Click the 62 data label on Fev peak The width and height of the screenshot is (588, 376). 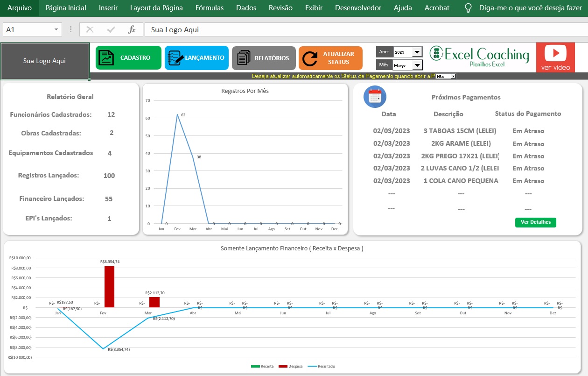click(x=183, y=114)
